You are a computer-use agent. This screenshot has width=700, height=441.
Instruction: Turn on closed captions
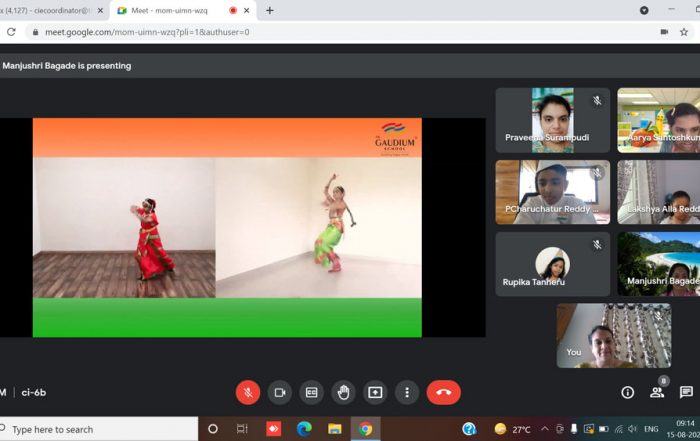tap(312, 392)
